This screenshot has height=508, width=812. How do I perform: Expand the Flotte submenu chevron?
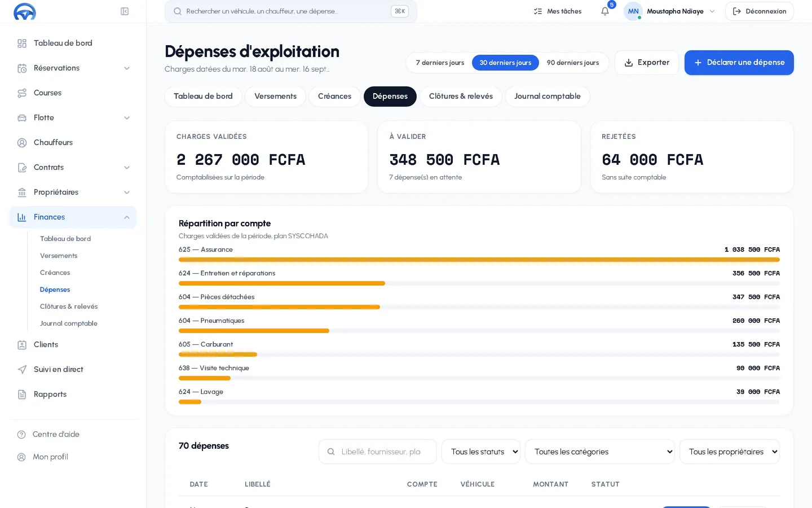127,118
